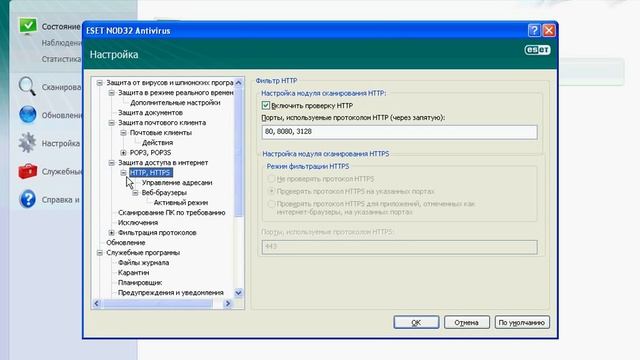Select Управление адресами in the tree
Viewport: 640px width, 360px height.
pyautogui.click(x=177, y=183)
